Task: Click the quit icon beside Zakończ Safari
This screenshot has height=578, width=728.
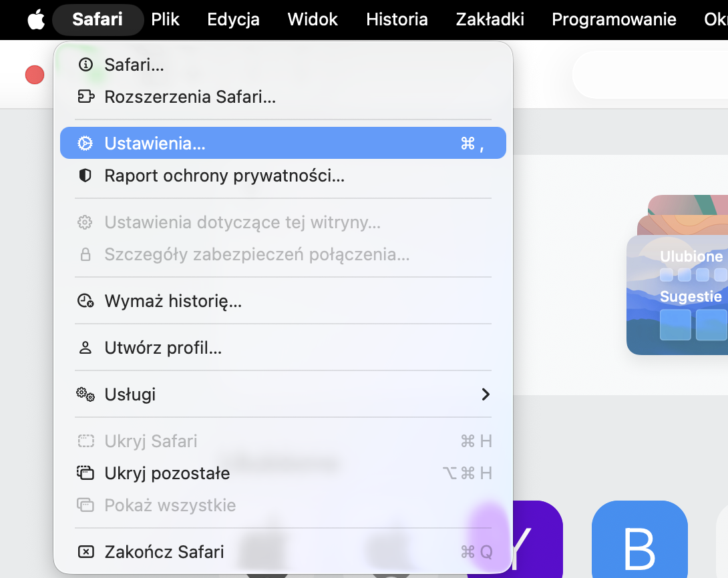Action: click(x=86, y=552)
